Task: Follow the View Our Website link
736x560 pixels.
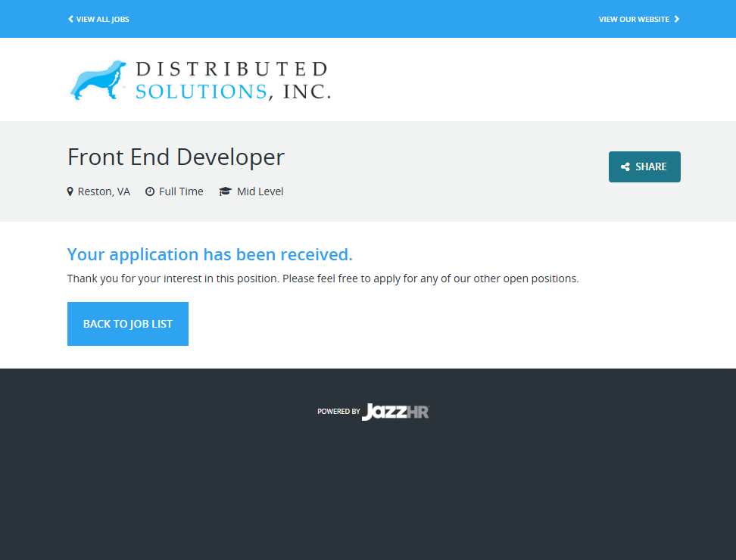Action: pyautogui.click(x=634, y=19)
